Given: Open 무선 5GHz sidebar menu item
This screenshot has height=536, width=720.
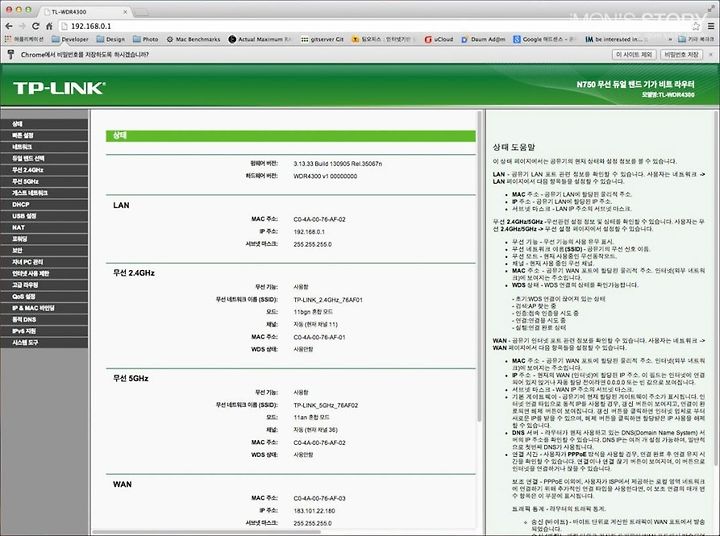Looking at the screenshot, I should [x=44, y=181].
